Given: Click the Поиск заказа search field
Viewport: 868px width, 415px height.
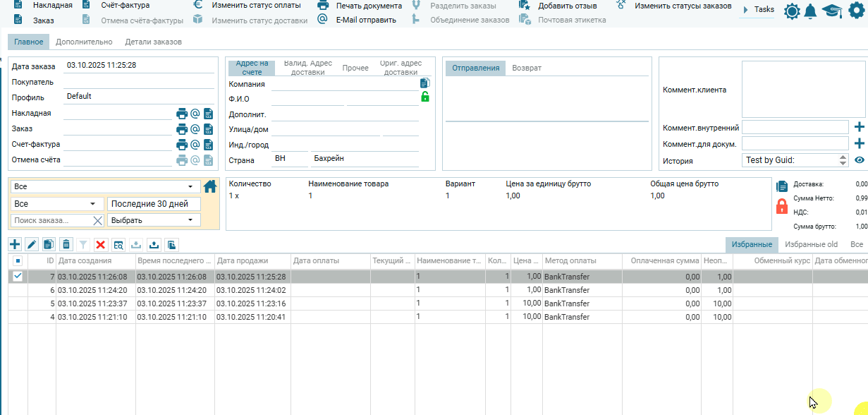Looking at the screenshot, I should point(53,221).
